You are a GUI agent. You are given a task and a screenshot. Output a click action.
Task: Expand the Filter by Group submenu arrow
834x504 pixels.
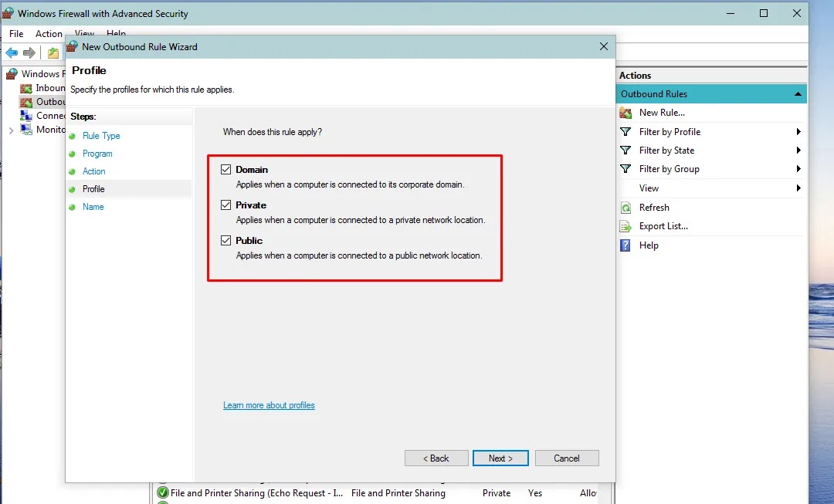point(798,169)
